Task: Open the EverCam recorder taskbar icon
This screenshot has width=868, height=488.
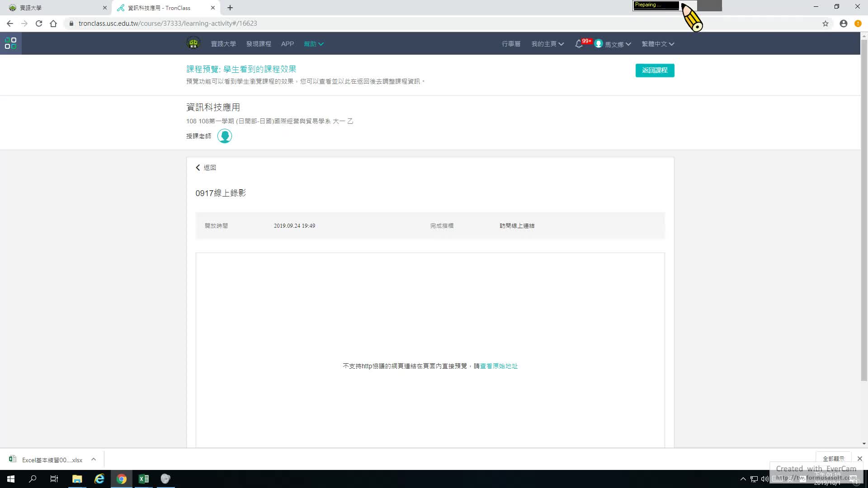Action: click(x=165, y=479)
